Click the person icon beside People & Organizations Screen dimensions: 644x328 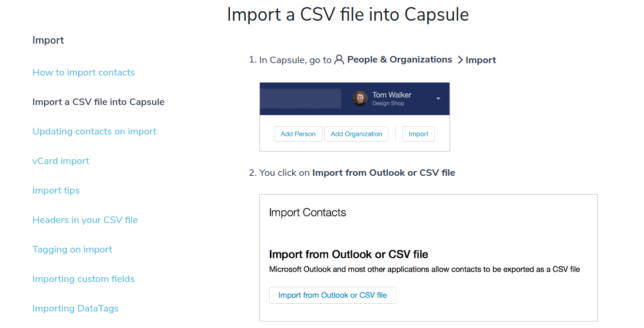[339, 60]
